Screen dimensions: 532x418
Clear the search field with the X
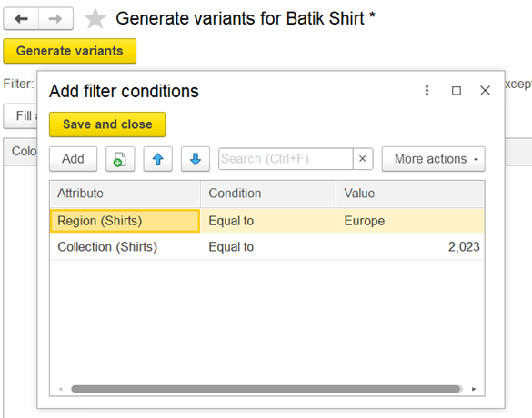(x=363, y=159)
